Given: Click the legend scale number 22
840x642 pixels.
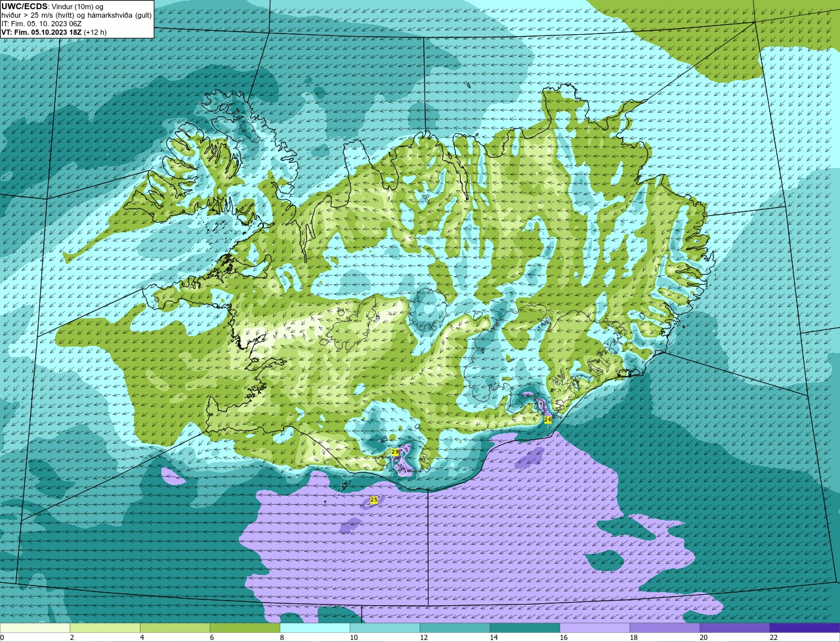Looking at the screenshot, I should 774,637.
